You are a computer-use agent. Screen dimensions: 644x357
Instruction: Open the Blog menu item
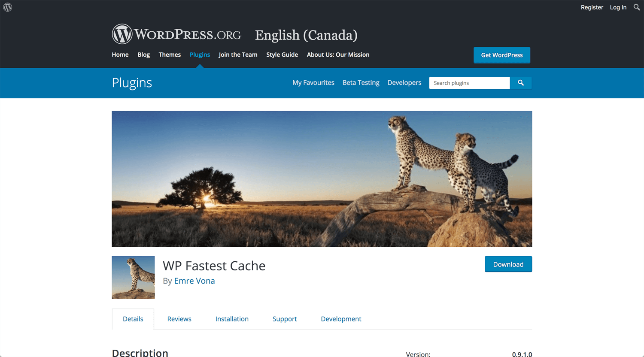click(144, 54)
